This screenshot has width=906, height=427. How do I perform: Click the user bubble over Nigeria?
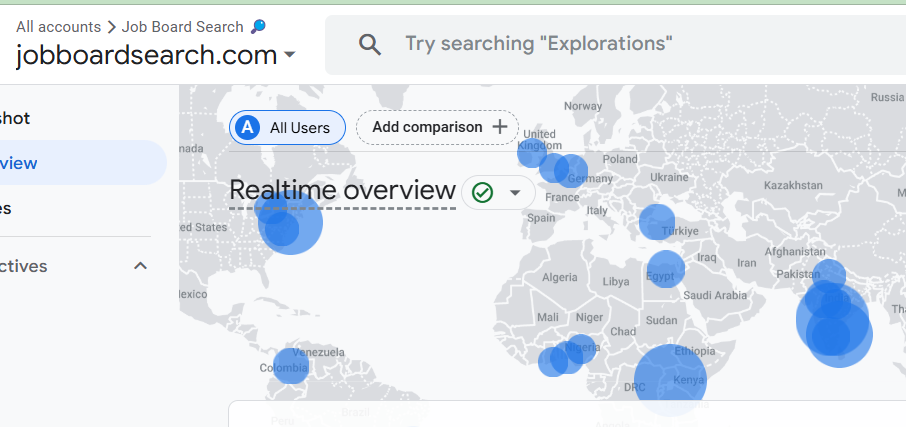[x=580, y=349]
